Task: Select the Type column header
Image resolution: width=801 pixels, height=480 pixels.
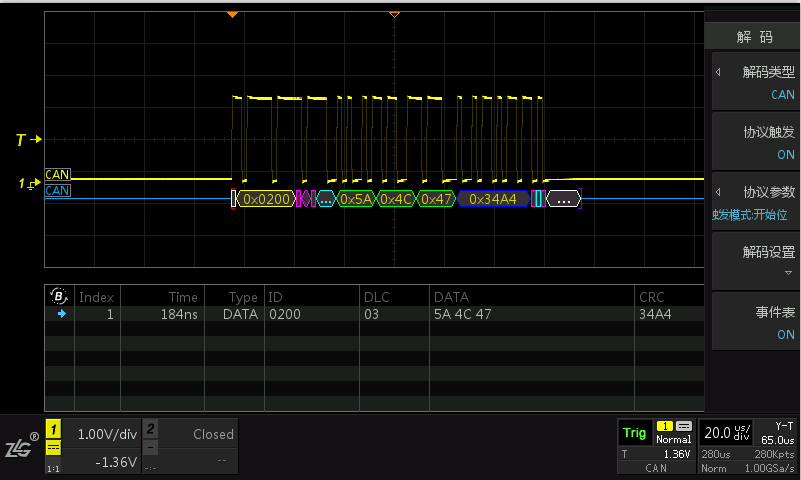Action: [x=243, y=297]
